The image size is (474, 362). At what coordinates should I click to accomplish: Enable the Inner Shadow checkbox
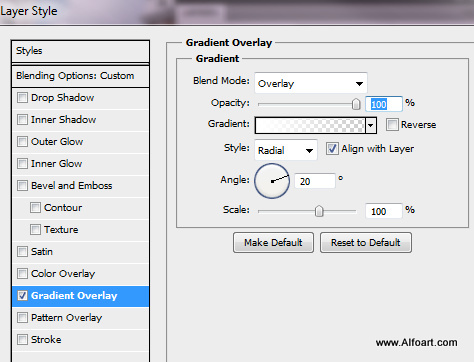[22, 120]
